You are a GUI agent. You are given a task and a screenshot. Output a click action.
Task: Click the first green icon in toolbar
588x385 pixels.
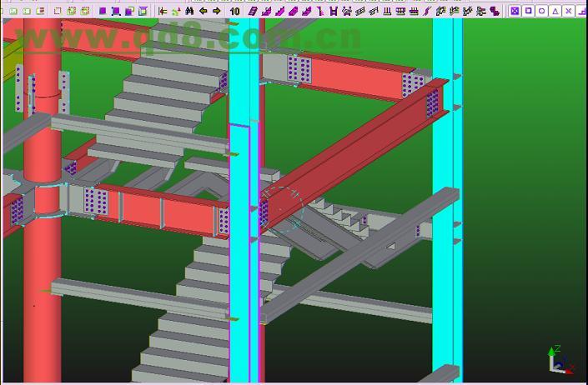(13, 12)
